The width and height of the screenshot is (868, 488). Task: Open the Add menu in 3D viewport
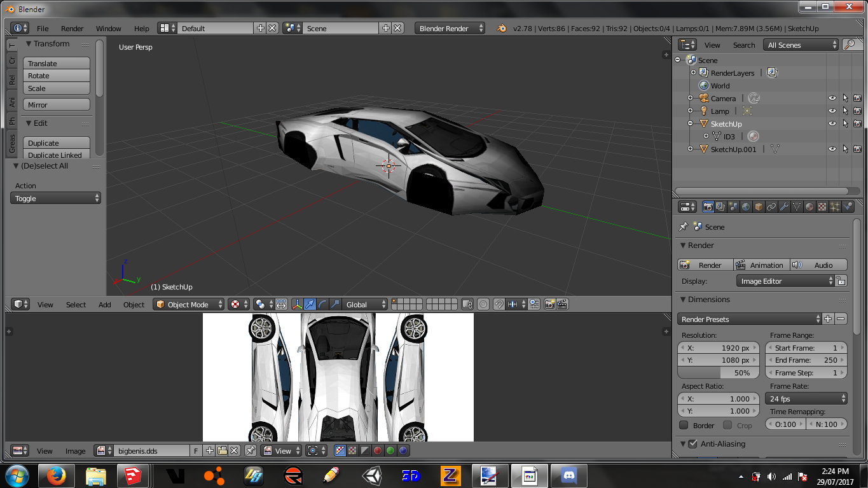click(105, 305)
